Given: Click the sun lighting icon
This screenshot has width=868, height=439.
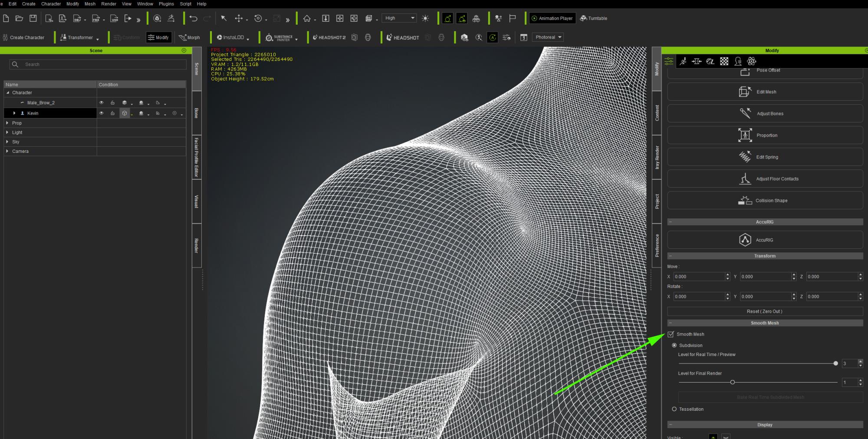Looking at the screenshot, I should (425, 18).
